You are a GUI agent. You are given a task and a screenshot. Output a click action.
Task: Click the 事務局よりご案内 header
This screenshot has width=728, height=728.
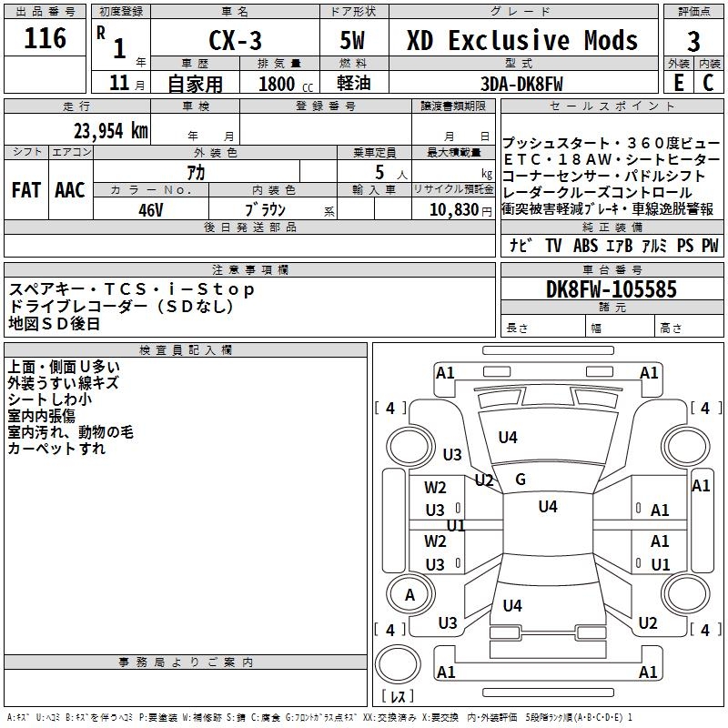pos(186,662)
